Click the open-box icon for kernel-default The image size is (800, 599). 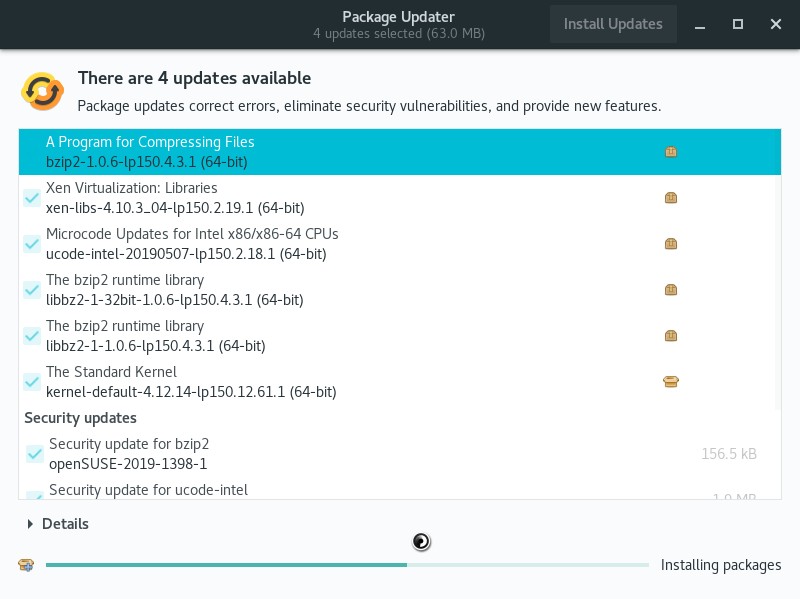click(x=671, y=382)
